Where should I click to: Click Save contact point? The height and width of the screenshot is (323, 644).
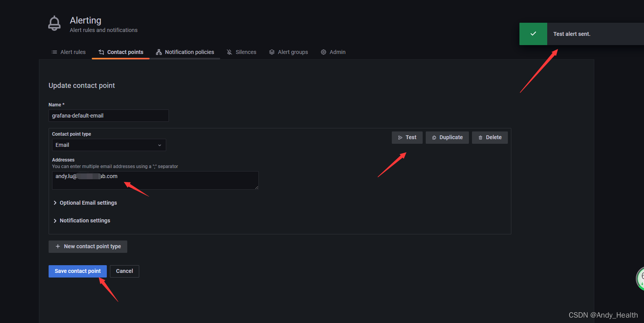coord(78,271)
